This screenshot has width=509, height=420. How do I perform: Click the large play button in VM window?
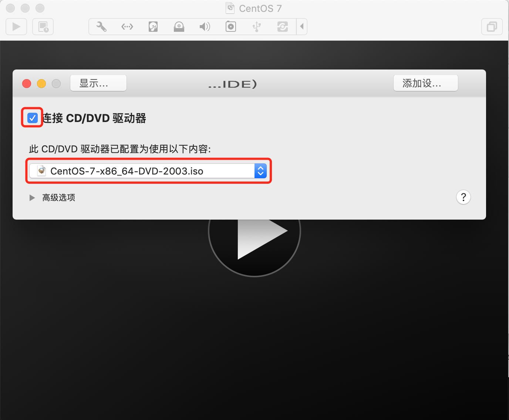[254, 244]
